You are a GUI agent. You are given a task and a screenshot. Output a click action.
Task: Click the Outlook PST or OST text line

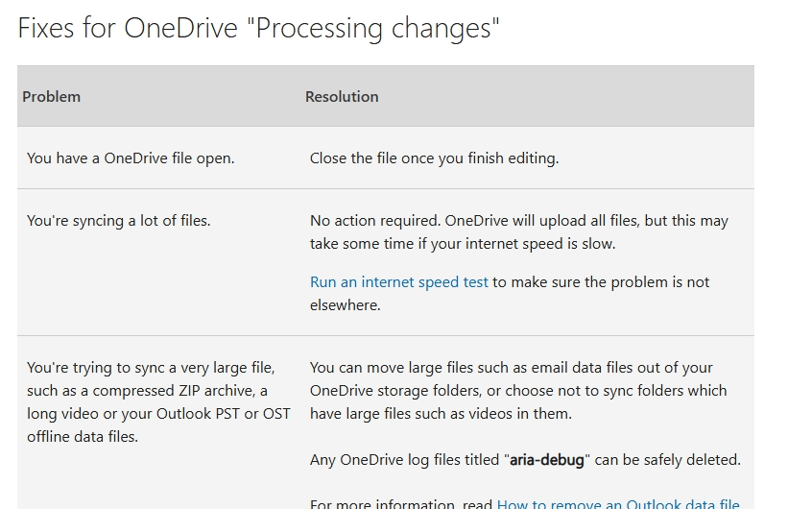pyautogui.click(x=158, y=414)
